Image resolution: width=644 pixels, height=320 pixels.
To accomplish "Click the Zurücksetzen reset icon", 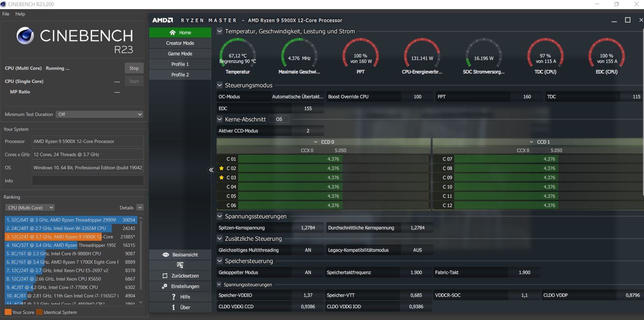I will pyautogui.click(x=165, y=276).
